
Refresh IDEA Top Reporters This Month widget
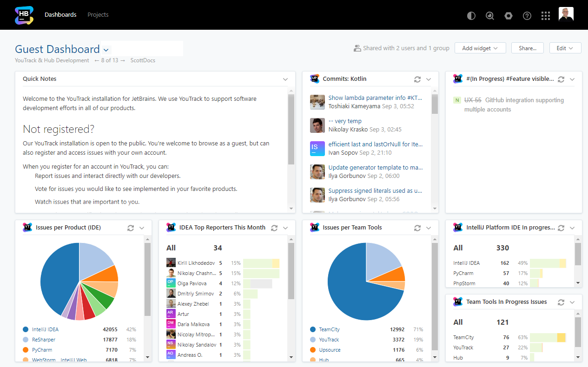[x=274, y=228]
